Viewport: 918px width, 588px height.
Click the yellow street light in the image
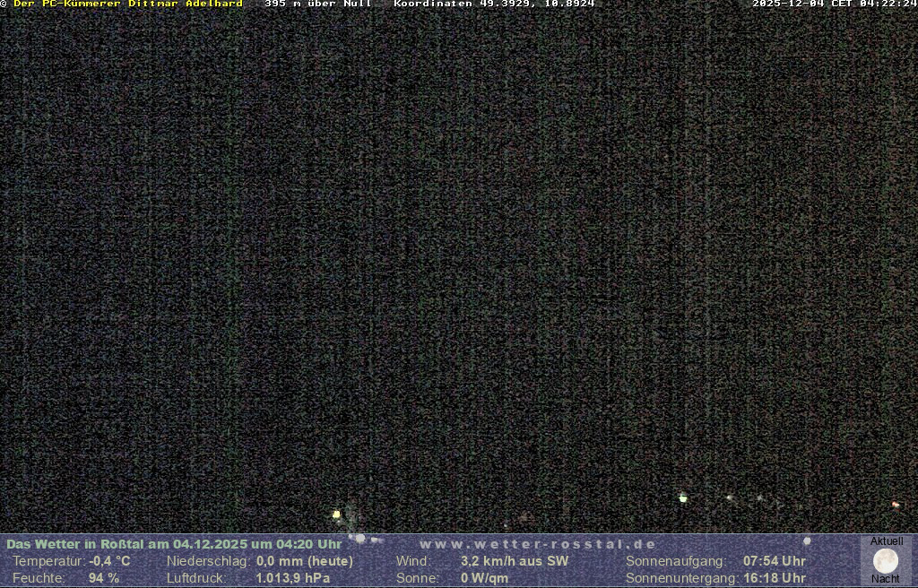click(336, 514)
